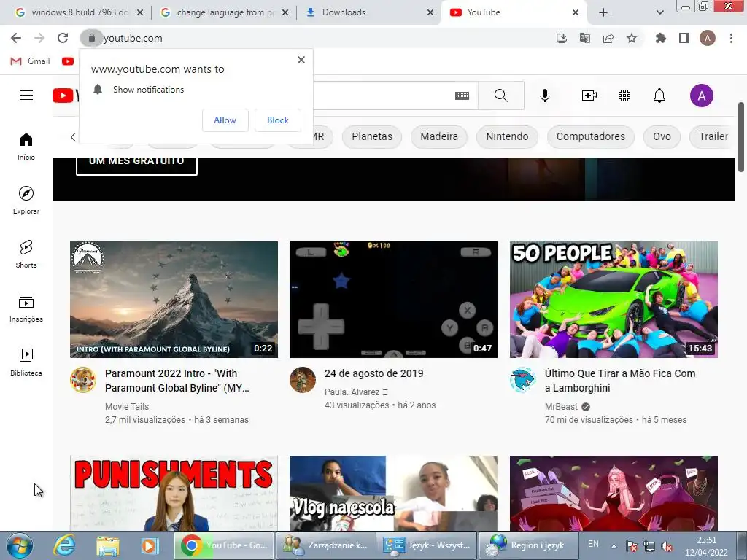Bookmark this tab with the star
Viewport: 747px width, 560px height.
632,38
